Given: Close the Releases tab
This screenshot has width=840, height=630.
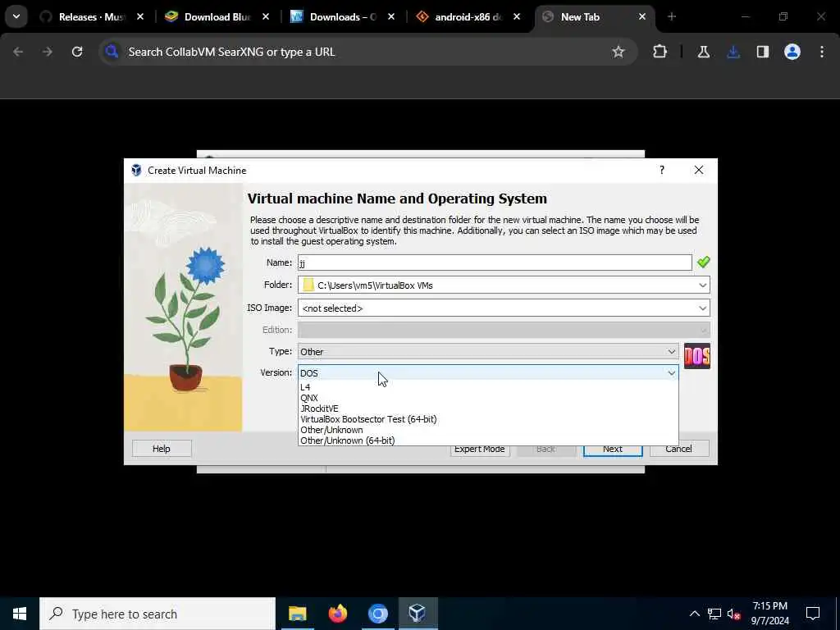Looking at the screenshot, I should (140, 17).
